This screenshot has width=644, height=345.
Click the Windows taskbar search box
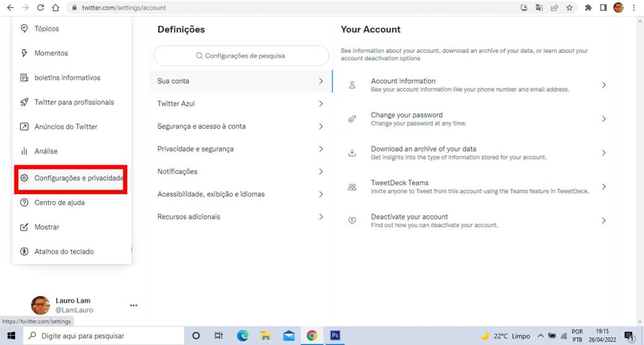[x=104, y=336]
